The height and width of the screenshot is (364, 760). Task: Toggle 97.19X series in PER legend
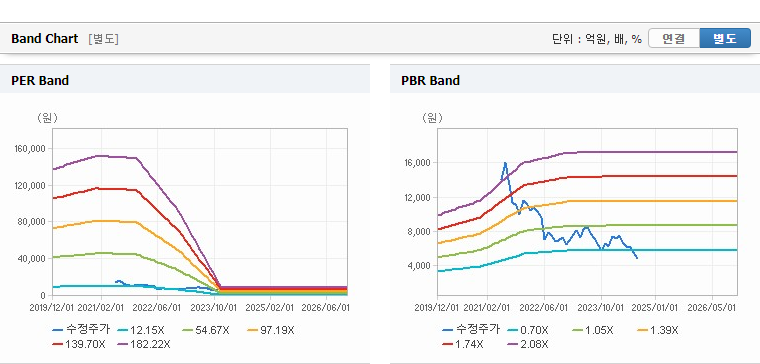[271, 331]
